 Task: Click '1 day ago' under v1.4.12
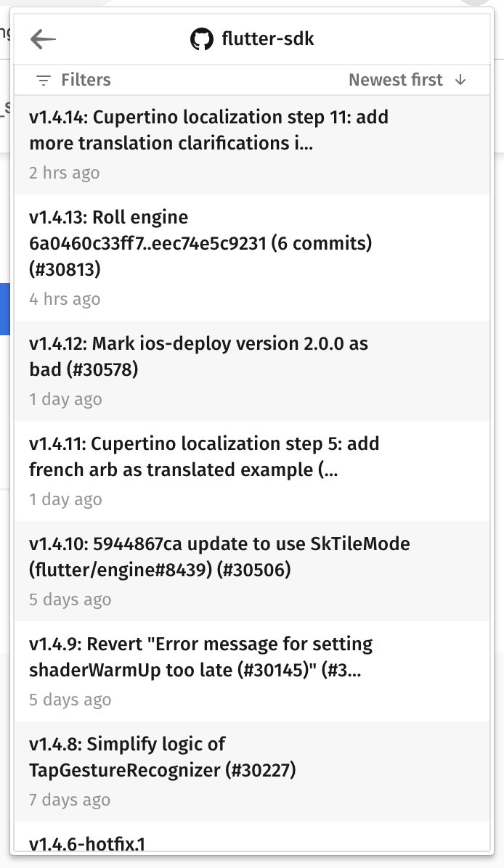tap(65, 399)
